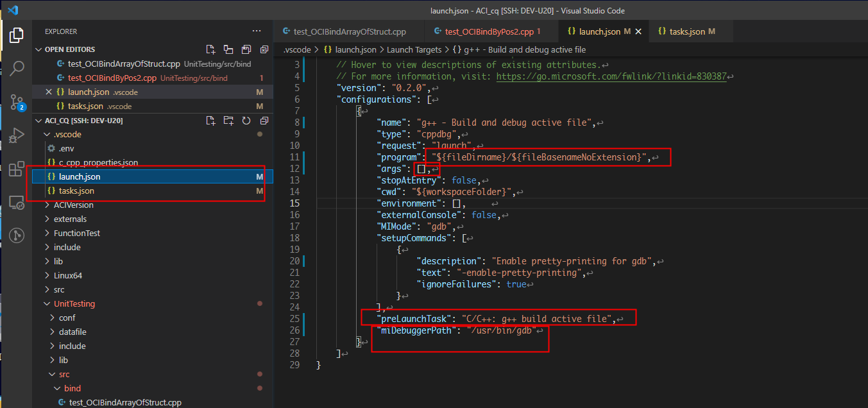Screen dimensions: 868x408
Task: Open the Search view in activity bar
Action: 16,68
